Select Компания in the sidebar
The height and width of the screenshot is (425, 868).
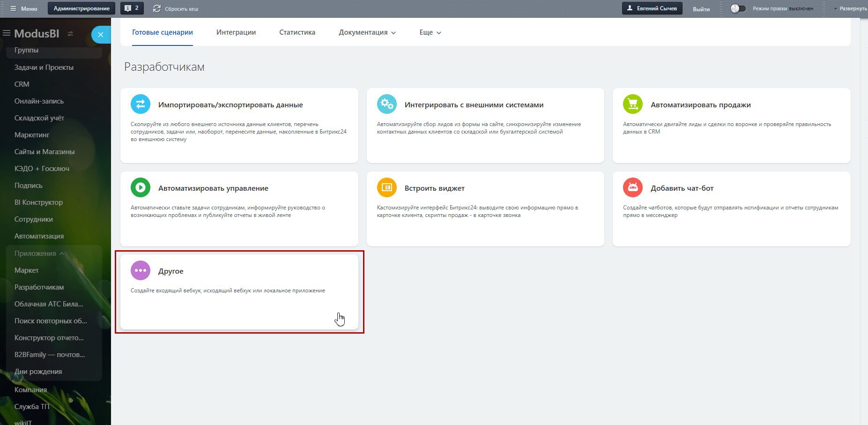(x=31, y=390)
